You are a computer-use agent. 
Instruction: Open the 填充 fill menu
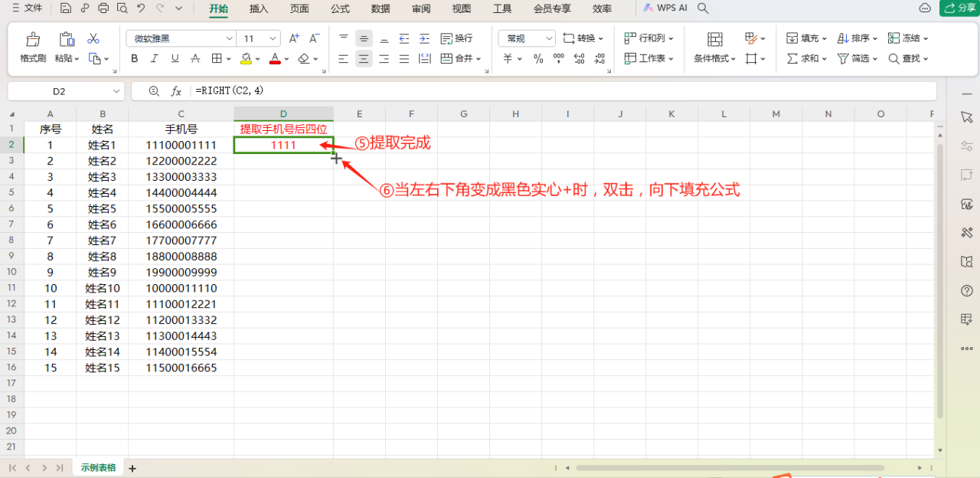pyautogui.click(x=806, y=38)
